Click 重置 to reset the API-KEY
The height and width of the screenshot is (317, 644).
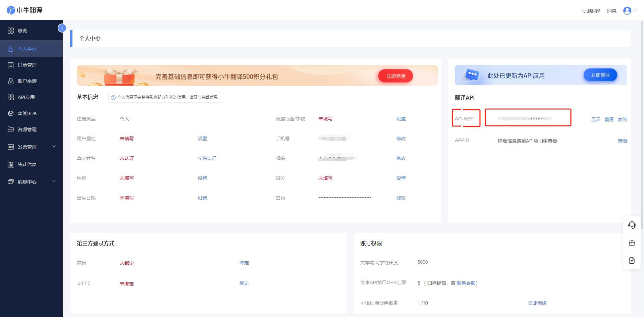(x=609, y=119)
